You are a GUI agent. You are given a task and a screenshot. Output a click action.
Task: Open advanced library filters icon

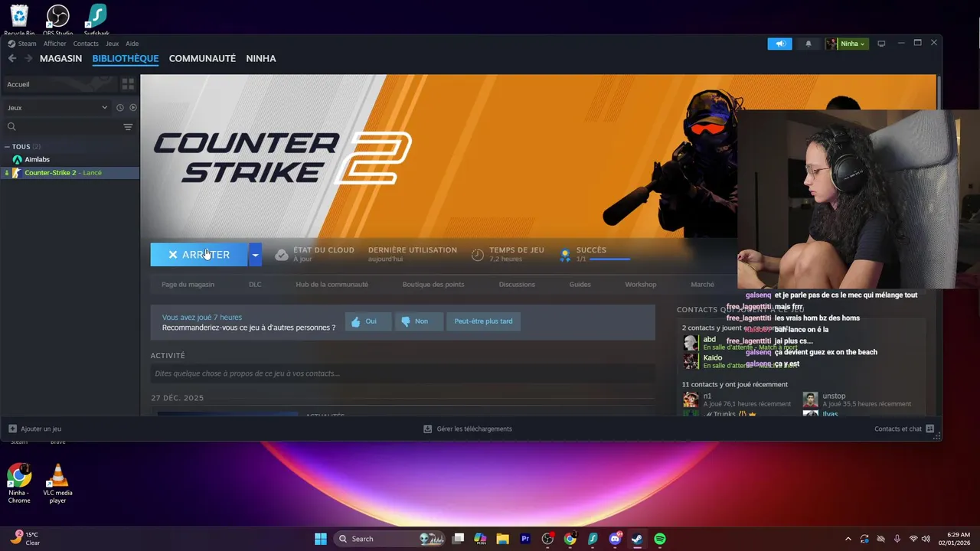tap(128, 127)
